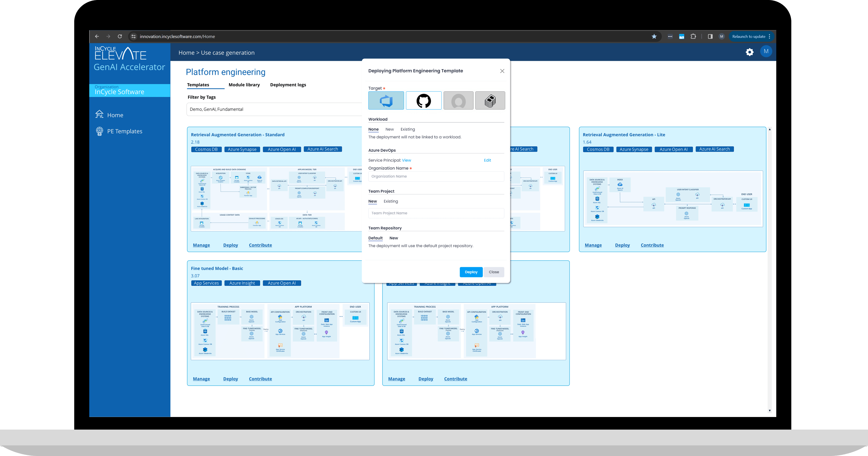Reload page with browser refresh icon
Image resolution: width=868 pixels, height=456 pixels.
point(120,37)
